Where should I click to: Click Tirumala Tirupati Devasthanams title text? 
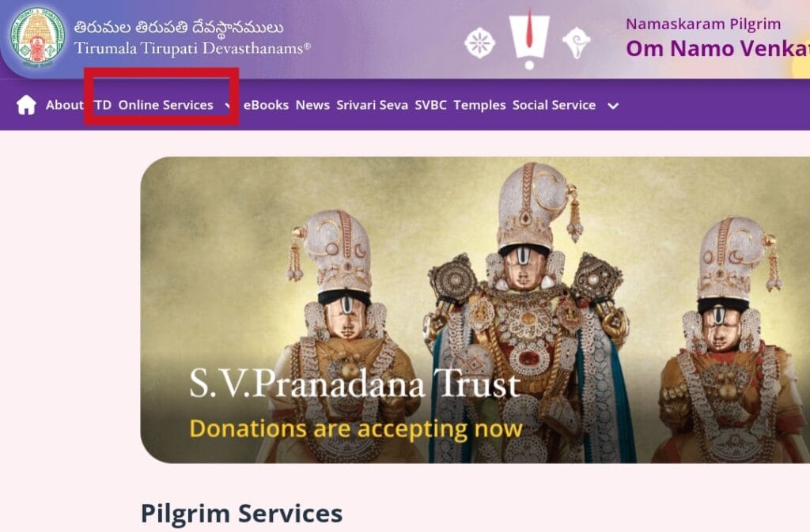(192, 48)
